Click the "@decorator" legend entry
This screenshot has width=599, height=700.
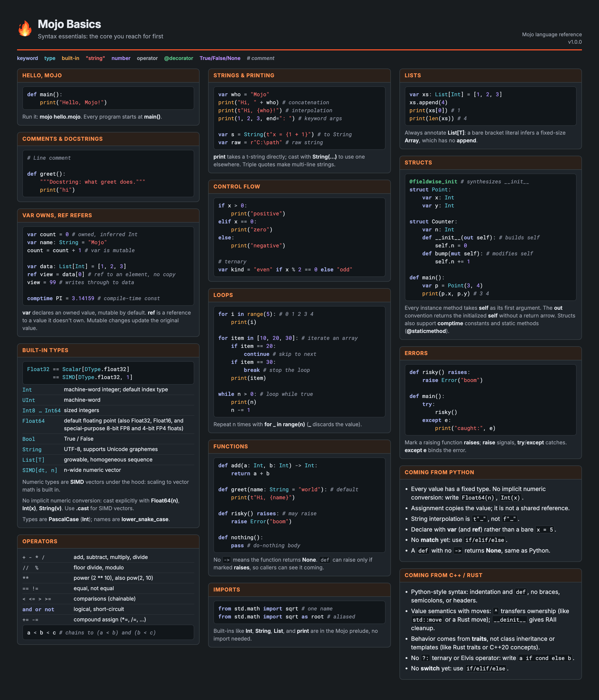pyautogui.click(x=178, y=58)
